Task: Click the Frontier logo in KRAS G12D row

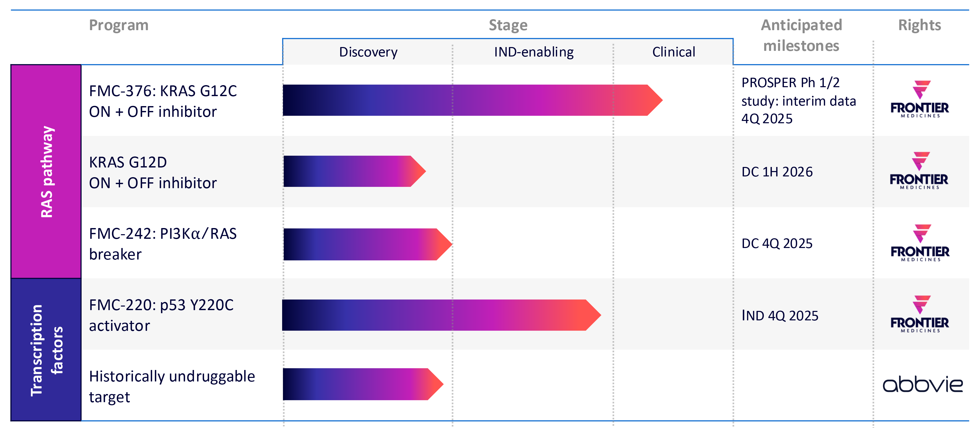Action: (919, 171)
